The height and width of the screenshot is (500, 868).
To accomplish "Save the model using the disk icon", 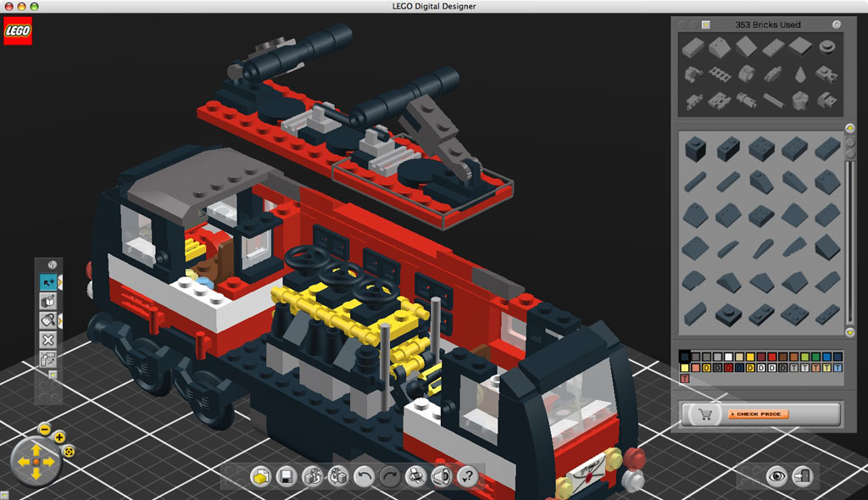I will click(x=286, y=477).
